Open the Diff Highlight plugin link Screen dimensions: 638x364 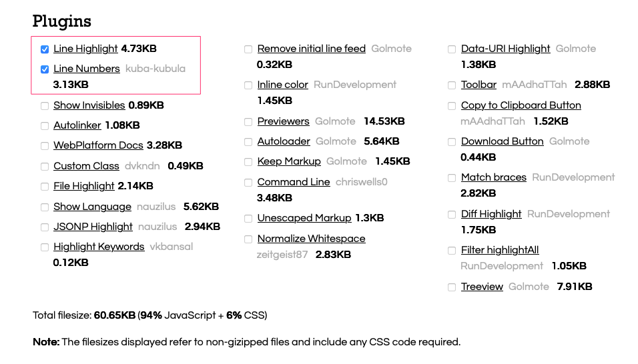coord(491,214)
